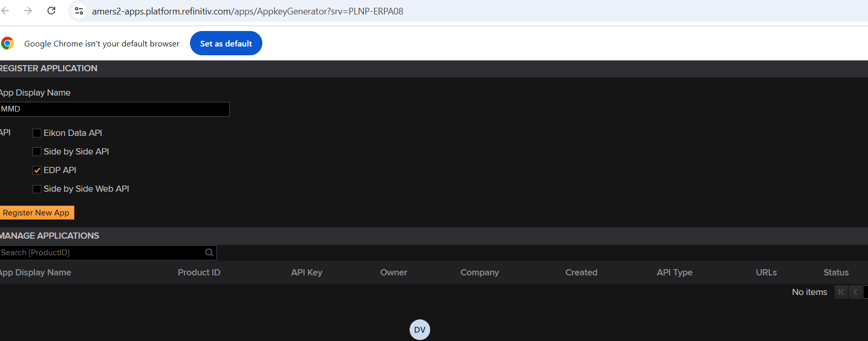The height and width of the screenshot is (341, 868).
Task: Focus the App Display Name input field
Action: tap(115, 109)
